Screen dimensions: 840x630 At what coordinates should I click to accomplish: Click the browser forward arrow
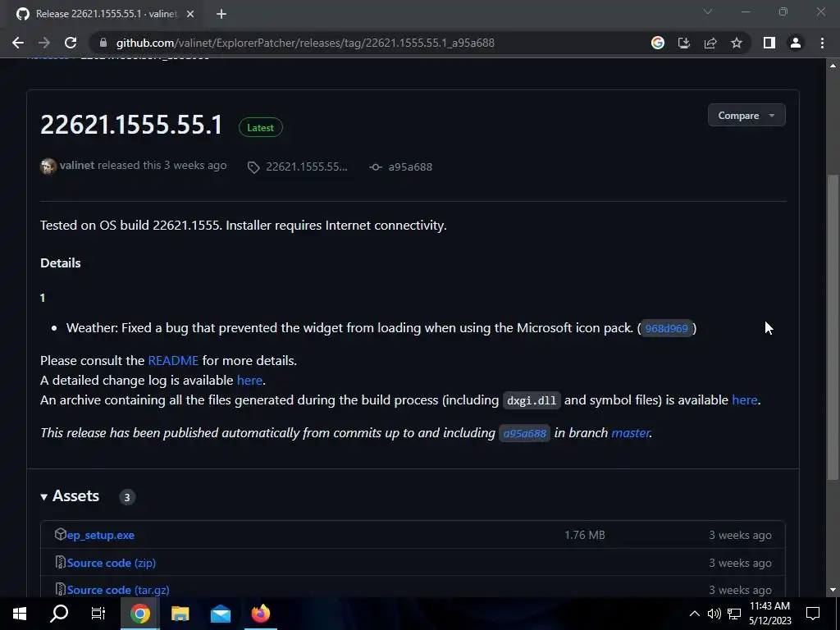click(x=44, y=43)
